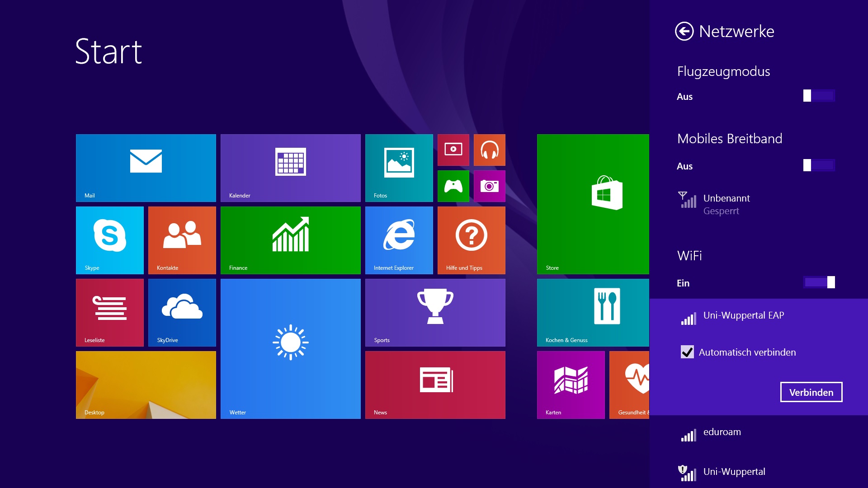Launch Internet Explorer tile
The image size is (868, 488).
coord(399,240)
